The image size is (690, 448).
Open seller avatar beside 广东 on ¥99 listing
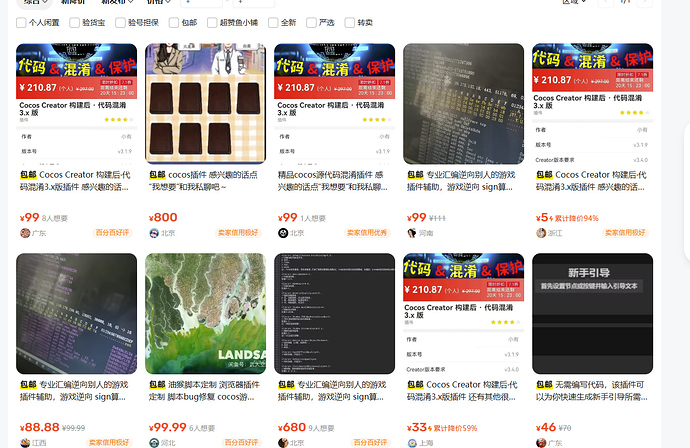(25, 233)
